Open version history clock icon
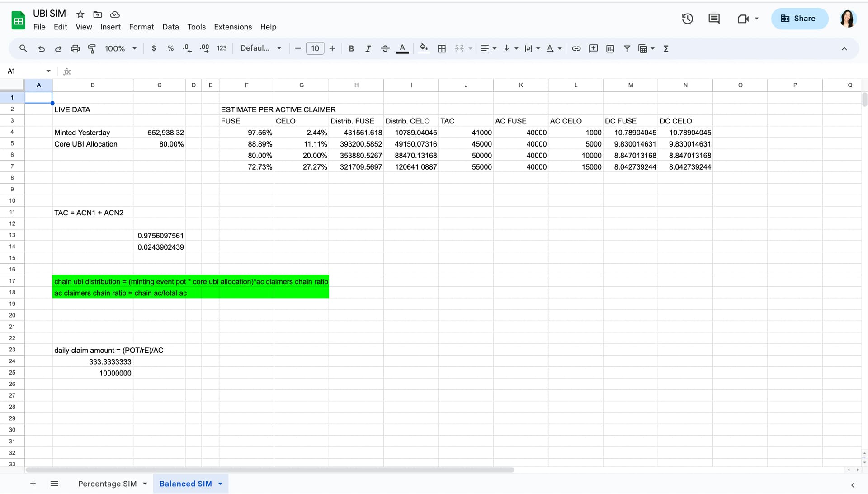Image resolution: width=868 pixels, height=494 pixels. 687,19
